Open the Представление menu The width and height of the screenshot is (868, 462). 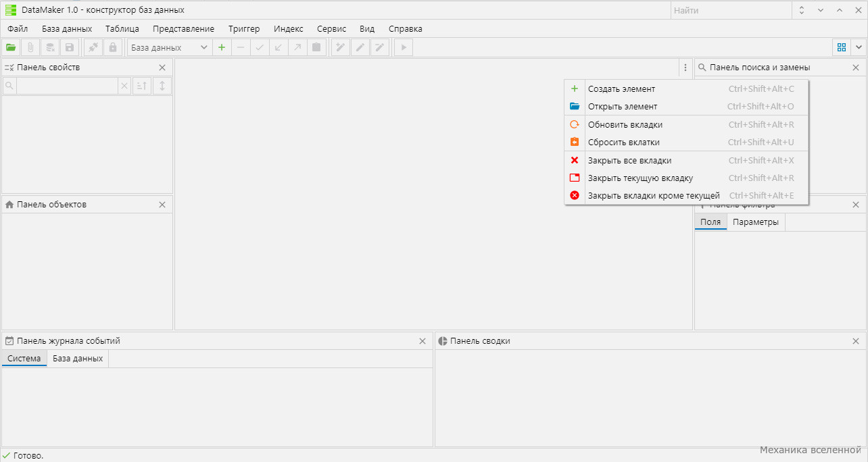pos(184,28)
